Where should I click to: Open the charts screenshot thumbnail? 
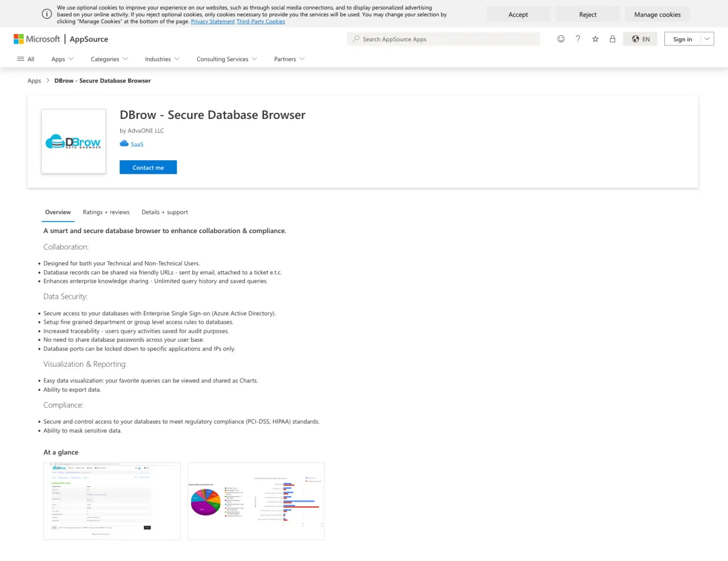click(256, 501)
